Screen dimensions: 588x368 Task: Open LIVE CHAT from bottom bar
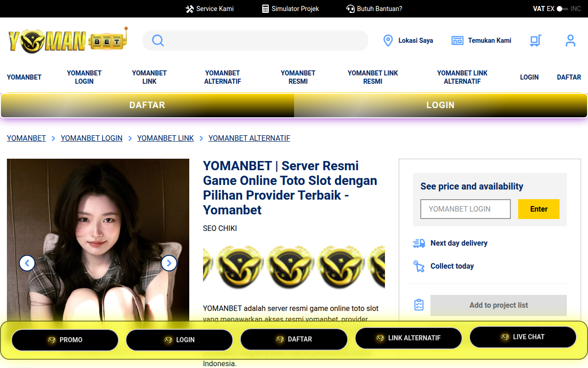point(523,337)
